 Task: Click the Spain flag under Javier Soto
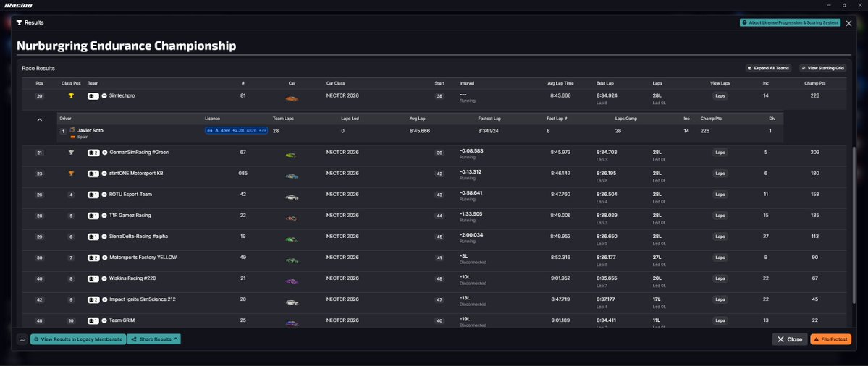pos(72,137)
